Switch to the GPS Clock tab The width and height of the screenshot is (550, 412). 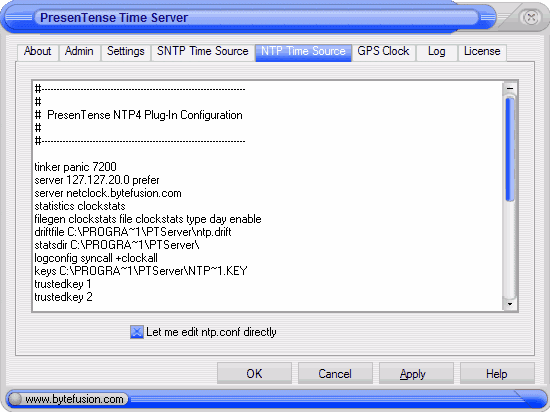(383, 52)
